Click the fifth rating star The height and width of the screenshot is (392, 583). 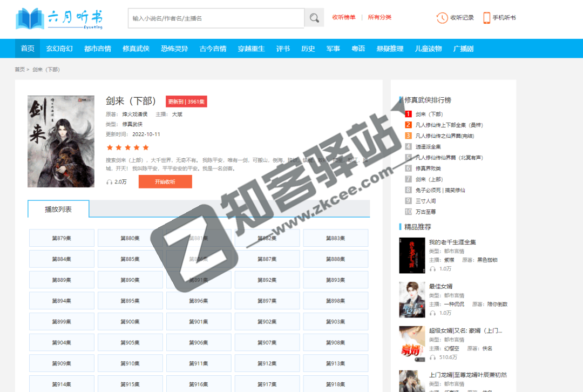(145, 147)
